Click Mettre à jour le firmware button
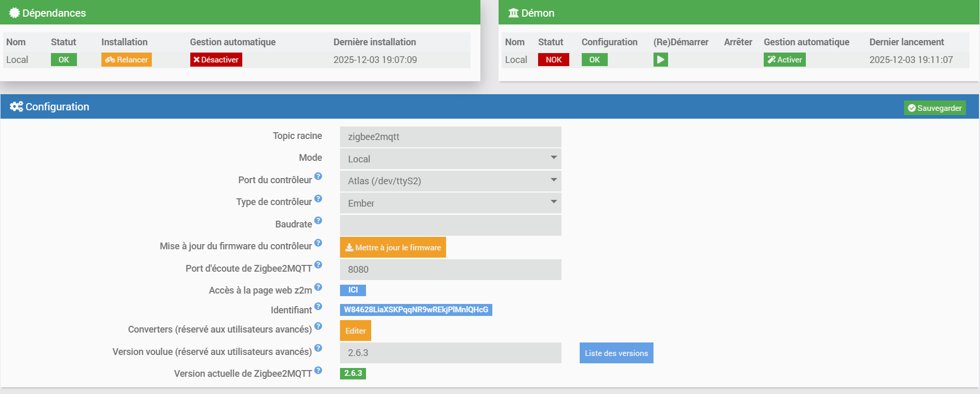This screenshot has width=980, height=394. point(393,248)
